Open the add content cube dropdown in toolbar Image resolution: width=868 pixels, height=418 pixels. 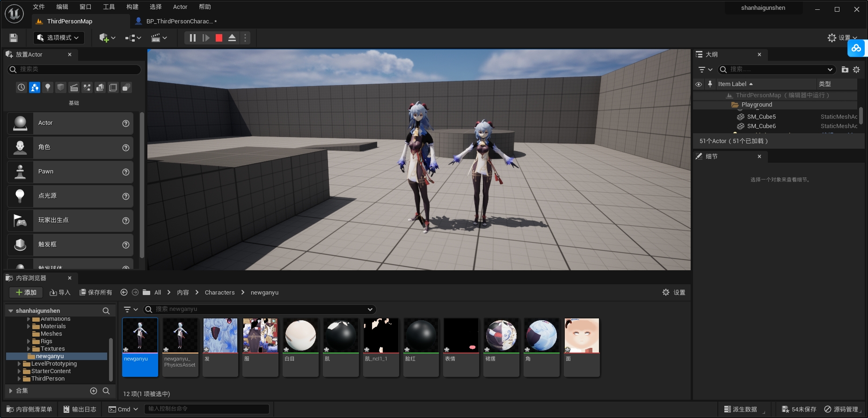[x=107, y=38]
